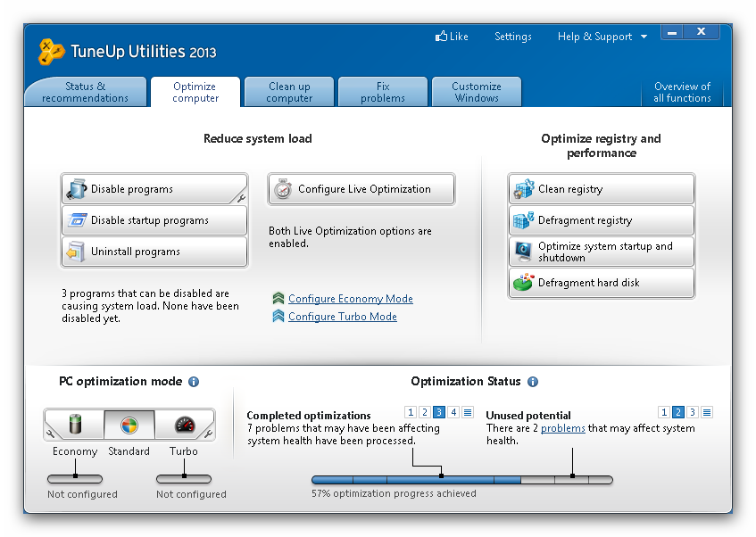Show Completed optimizations list view icon
The image size is (756, 537).
click(x=468, y=412)
